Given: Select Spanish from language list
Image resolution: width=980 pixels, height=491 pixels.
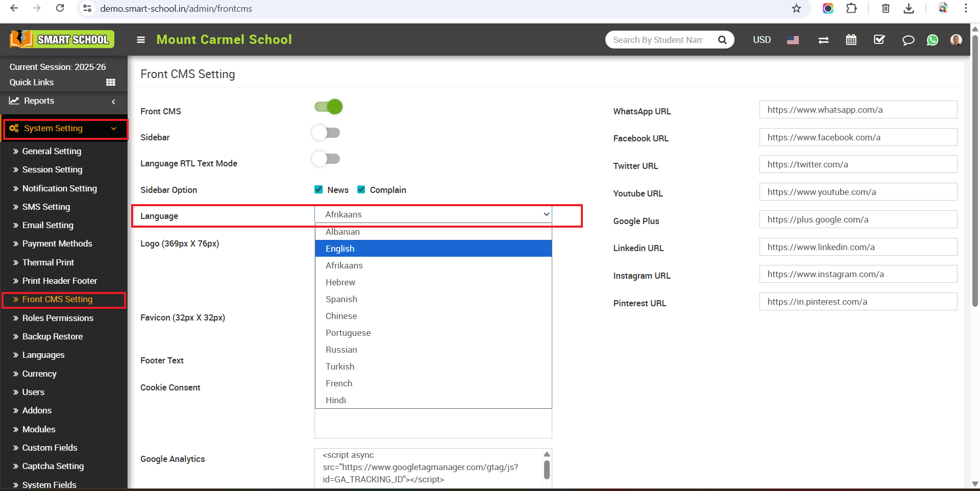Looking at the screenshot, I should pyautogui.click(x=433, y=299).
